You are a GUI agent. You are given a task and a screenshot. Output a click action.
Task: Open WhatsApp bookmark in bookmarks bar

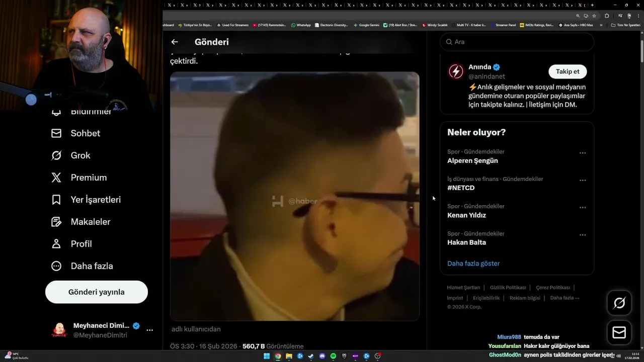tap(301, 25)
